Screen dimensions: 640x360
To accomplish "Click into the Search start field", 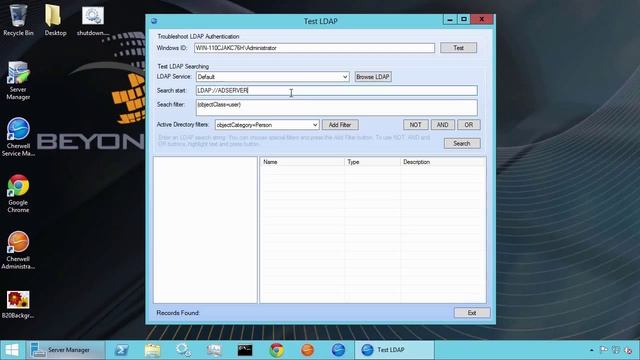I will click(x=336, y=90).
